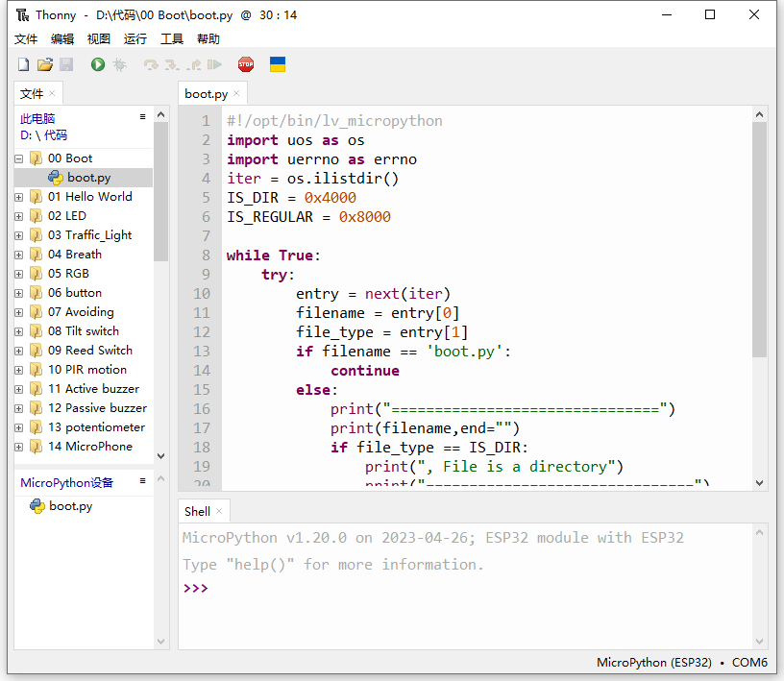Image resolution: width=784 pixels, height=681 pixels.
Task: Click the Shell prompt >>> input area
Action: tap(465, 589)
